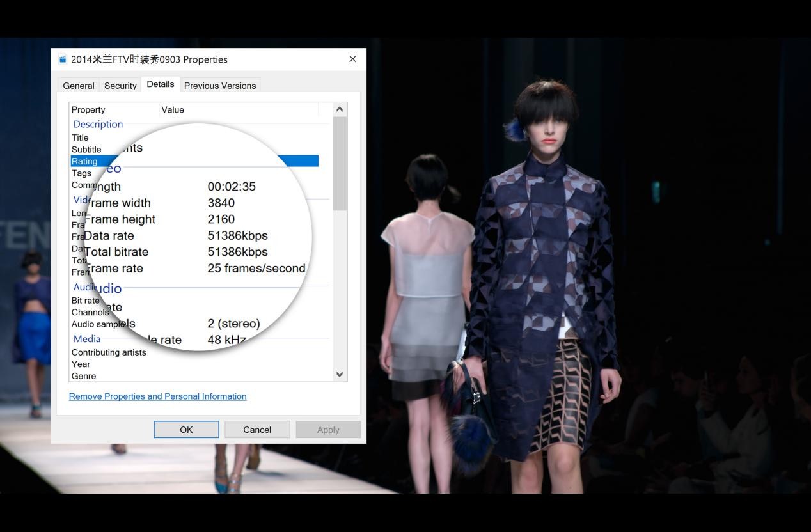
Task: Click the Value column header
Action: (x=173, y=110)
